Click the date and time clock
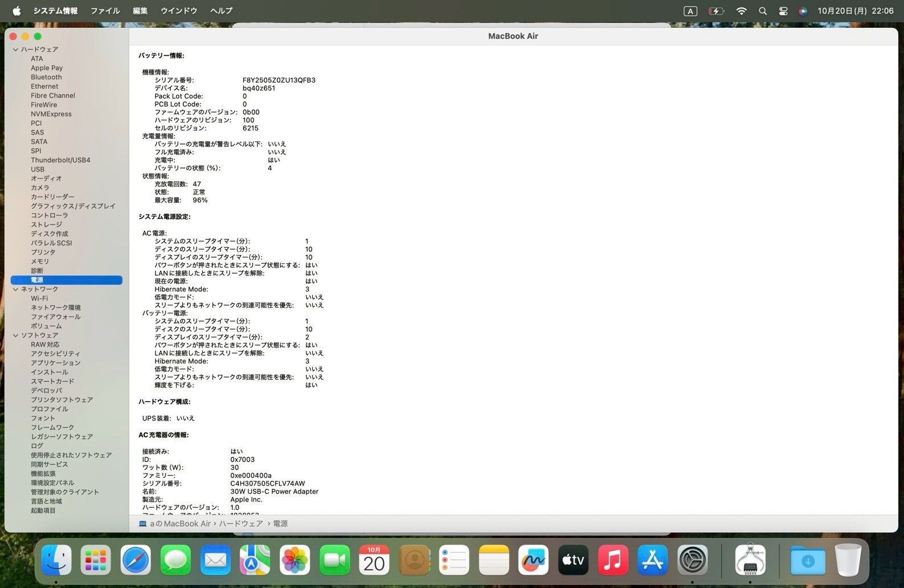Image resolution: width=904 pixels, height=588 pixels. pyautogui.click(x=855, y=11)
